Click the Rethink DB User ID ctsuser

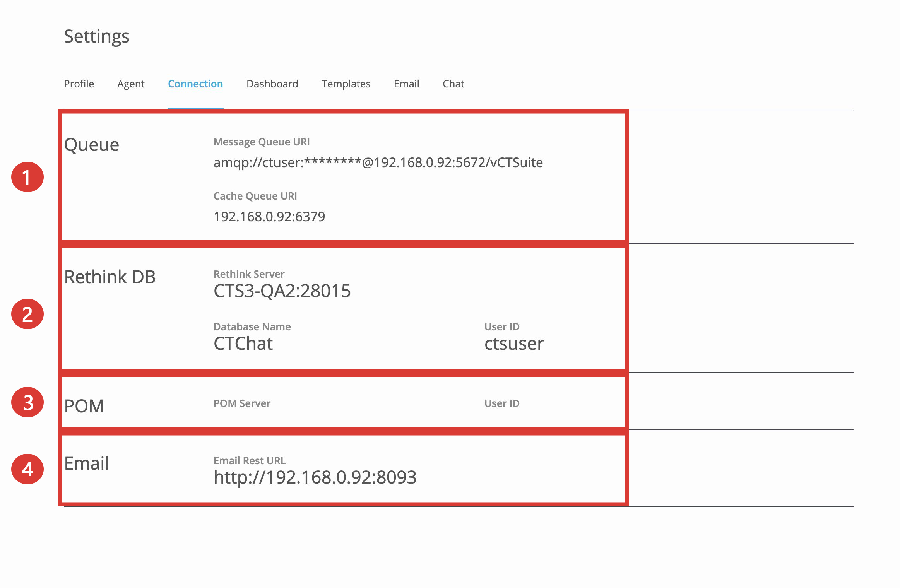coord(514,344)
